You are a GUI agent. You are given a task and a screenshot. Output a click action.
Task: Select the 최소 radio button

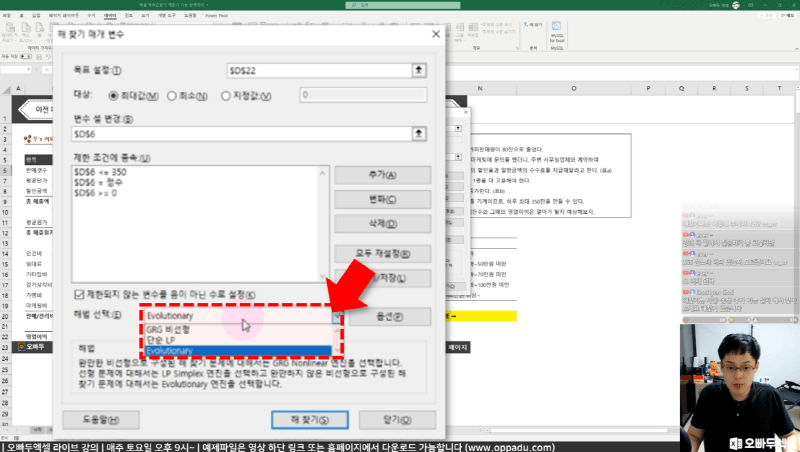tap(170, 95)
